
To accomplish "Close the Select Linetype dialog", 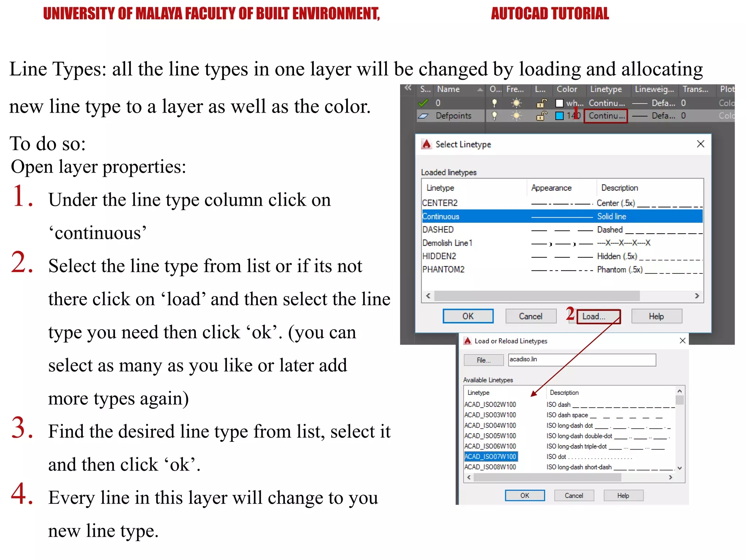I will [700, 144].
